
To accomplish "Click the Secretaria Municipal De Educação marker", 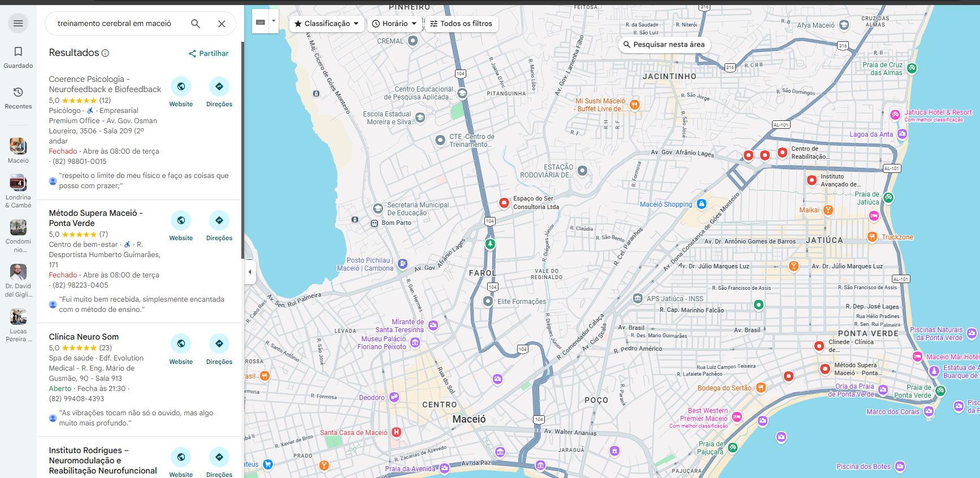I will pyautogui.click(x=378, y=208).
